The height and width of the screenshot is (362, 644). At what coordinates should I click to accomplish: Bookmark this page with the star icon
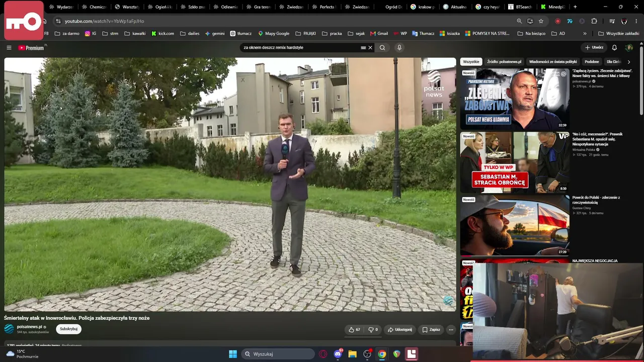(x=541, y=21)
